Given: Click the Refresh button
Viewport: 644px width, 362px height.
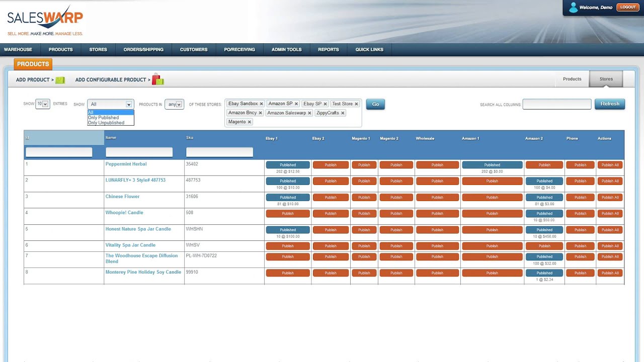Looking at the screenshot, I should 610,104.
